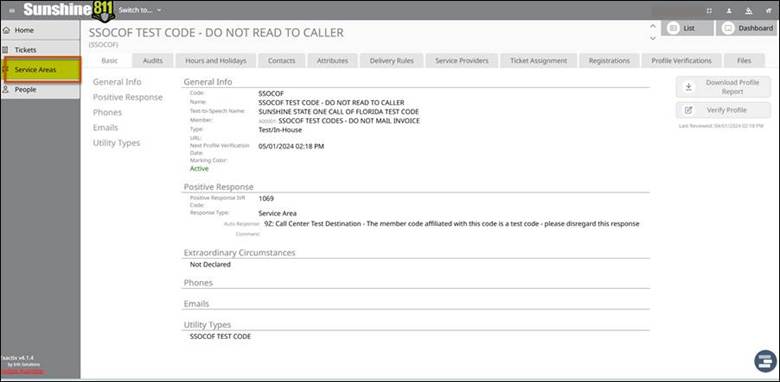Go to Home in the sidebar
The height and width of the screenshot is (382, 780).
pos(40,30)
